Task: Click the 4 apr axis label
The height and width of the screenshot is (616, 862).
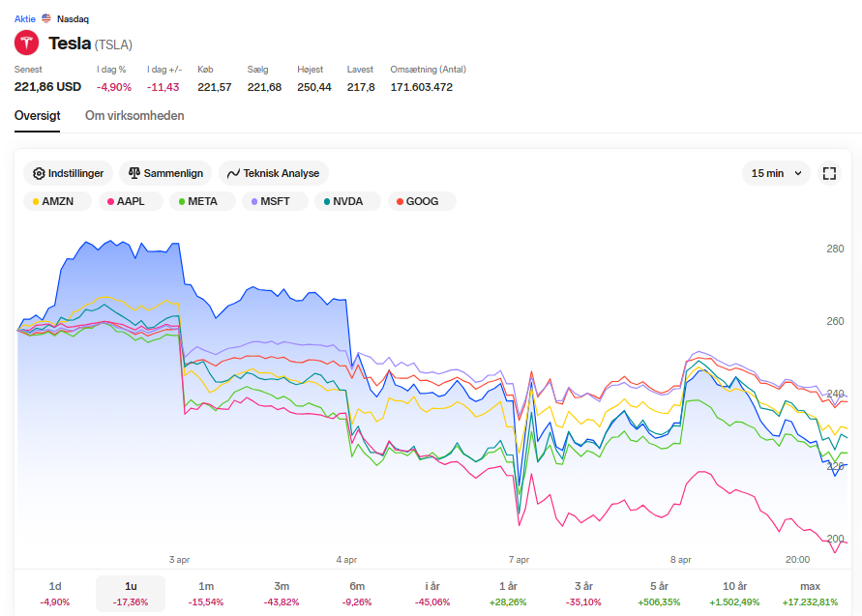Action: (x=346, y=559)
